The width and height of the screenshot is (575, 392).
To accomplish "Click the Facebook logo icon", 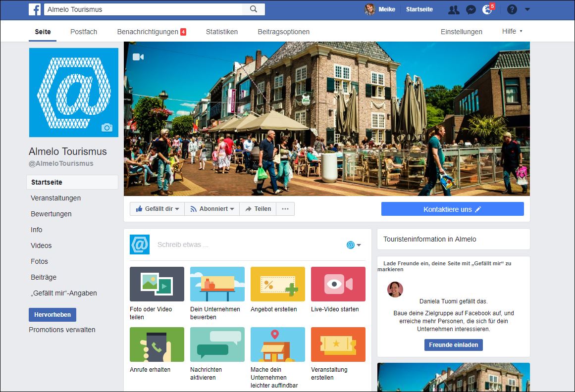I will click(35, 9).
